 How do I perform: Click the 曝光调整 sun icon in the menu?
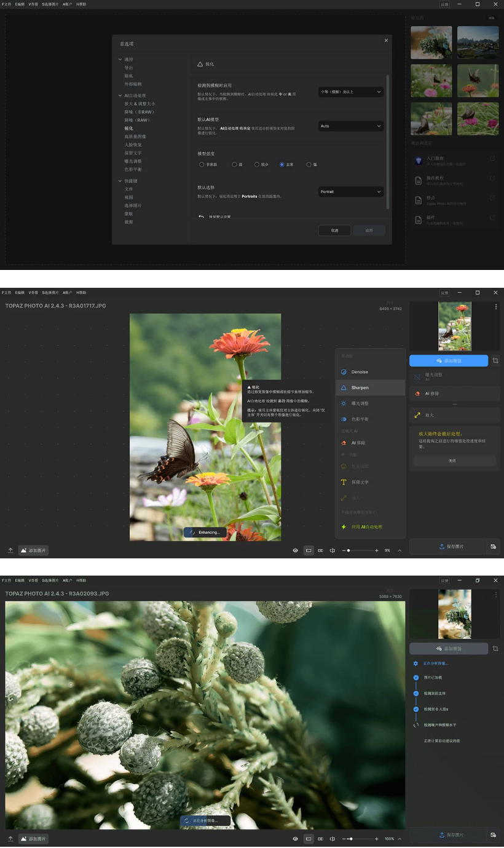click(x=344, y=403)
